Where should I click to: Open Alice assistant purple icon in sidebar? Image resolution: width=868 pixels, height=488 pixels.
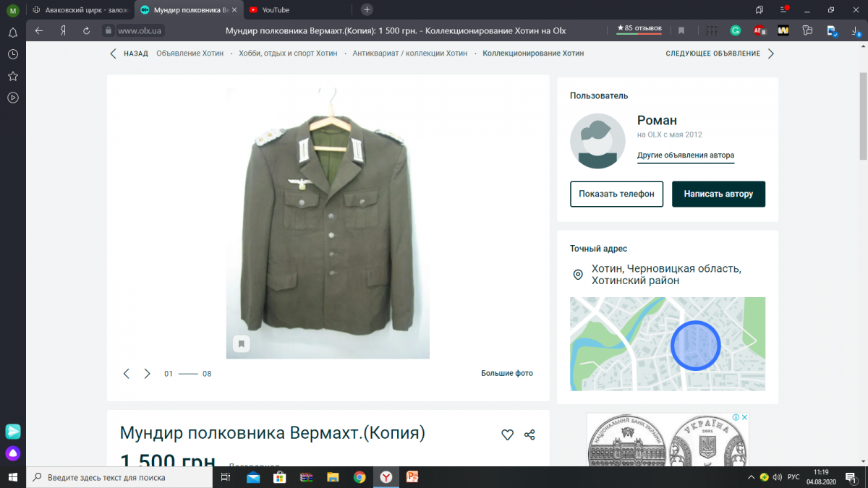click(13, 454)
